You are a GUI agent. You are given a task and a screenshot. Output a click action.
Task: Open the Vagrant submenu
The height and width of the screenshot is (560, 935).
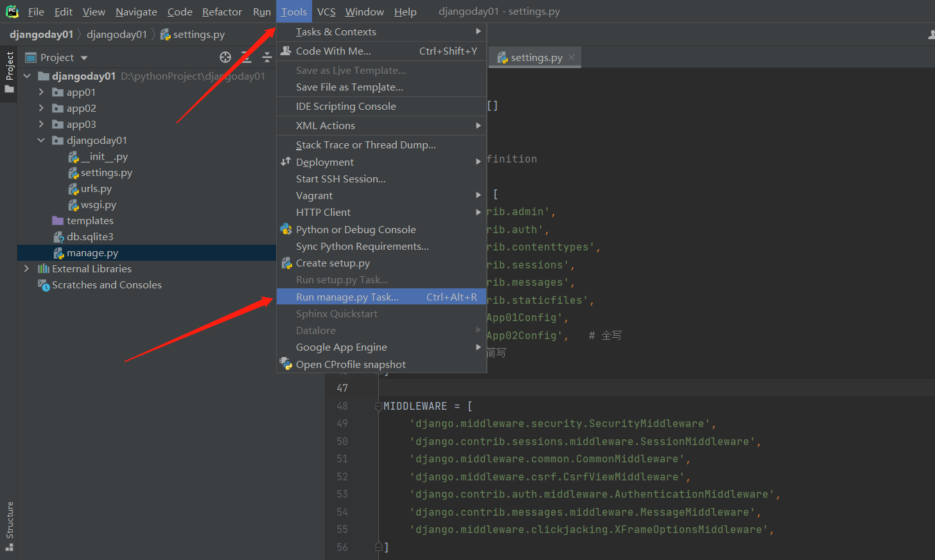(x=381, y=196)
